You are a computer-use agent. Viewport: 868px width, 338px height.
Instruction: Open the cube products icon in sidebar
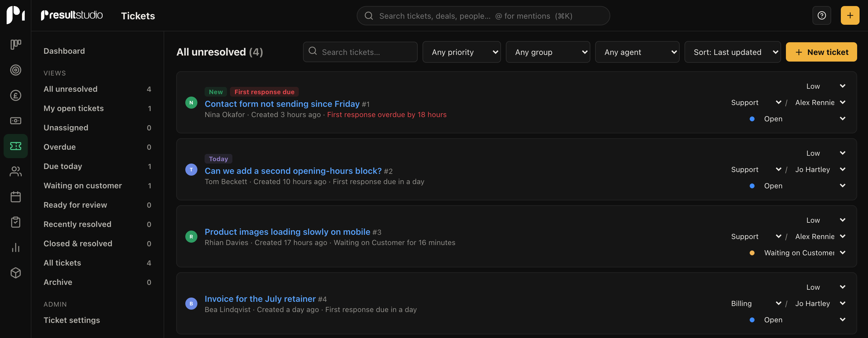pyautogui.click(x=15, y=273)
